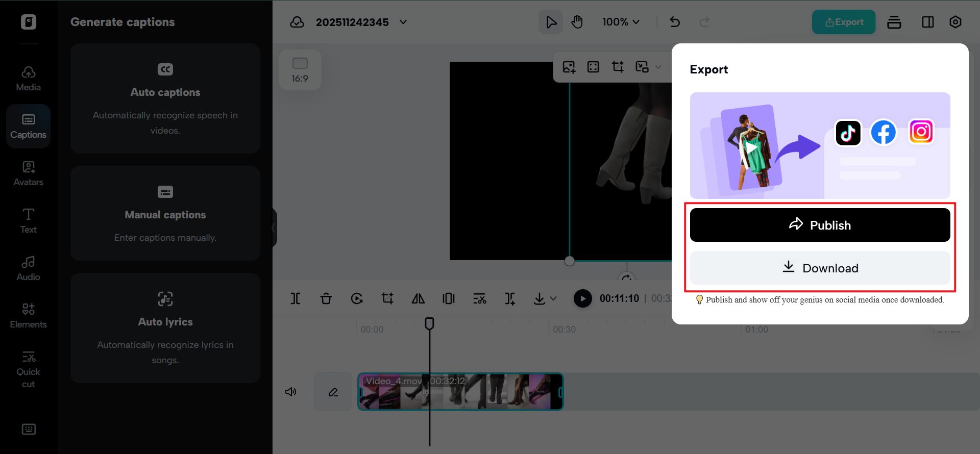Open the 100% zoom level dropdown
The height and width of the screenshot is (454, 980).
[x=621, y=22]
